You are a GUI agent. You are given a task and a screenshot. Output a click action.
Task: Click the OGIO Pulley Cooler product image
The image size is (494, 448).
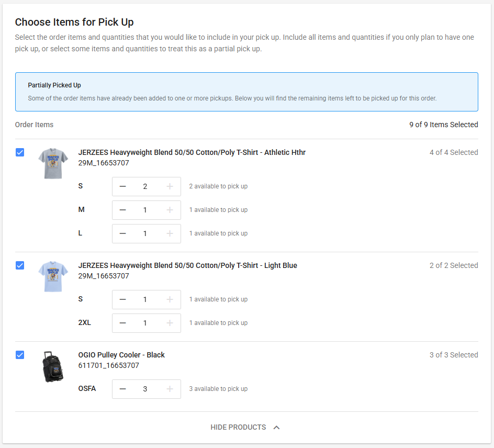(53, 366)
